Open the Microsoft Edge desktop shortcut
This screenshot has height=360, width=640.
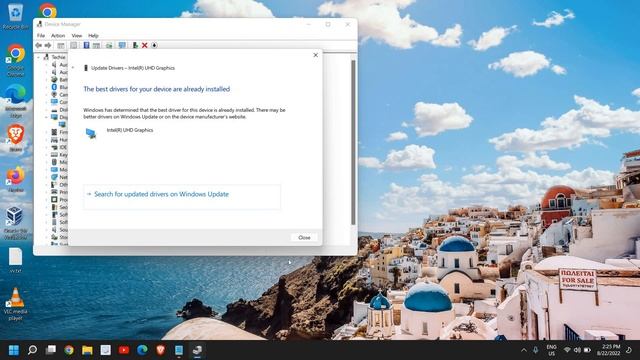(x=16, y=101)
